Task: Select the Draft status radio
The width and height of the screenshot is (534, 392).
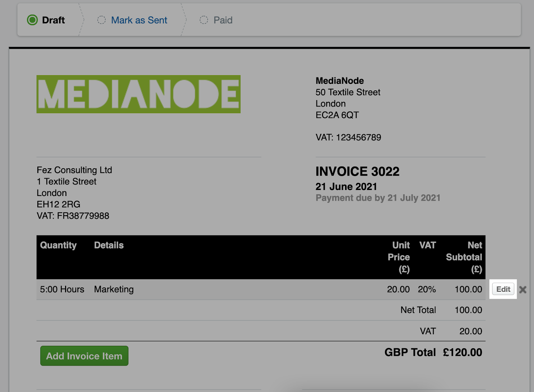Action: [x=32, y=20]
